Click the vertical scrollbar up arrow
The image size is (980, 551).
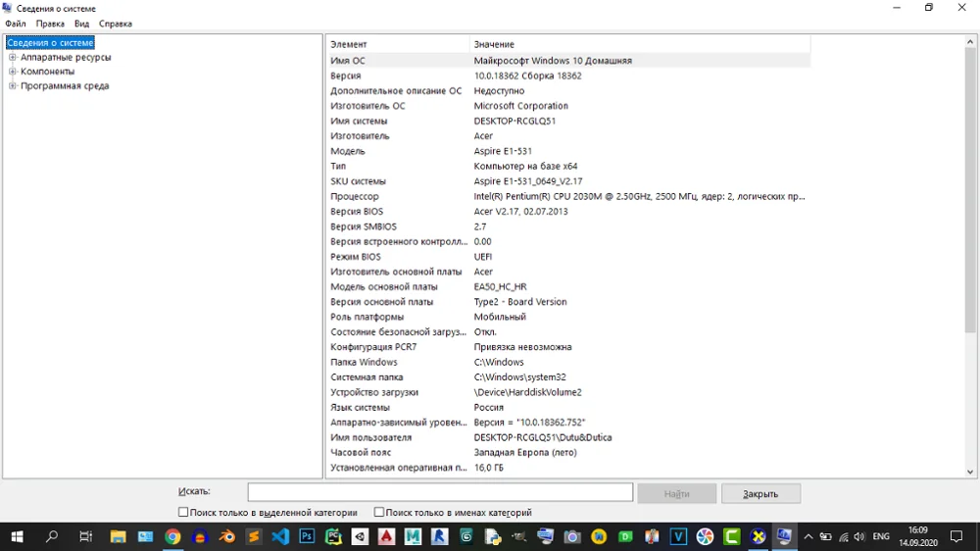point(970,42)
